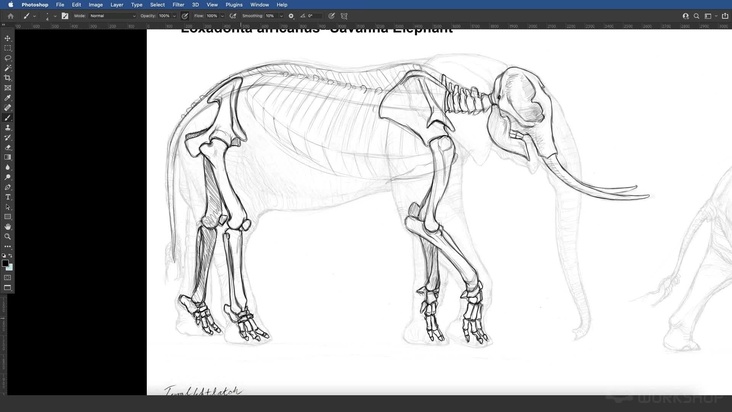Image resolution: width=732 pixels, height=412 pixels.
Task: Swap foreground and background colors
Action: tap(10, 256)
